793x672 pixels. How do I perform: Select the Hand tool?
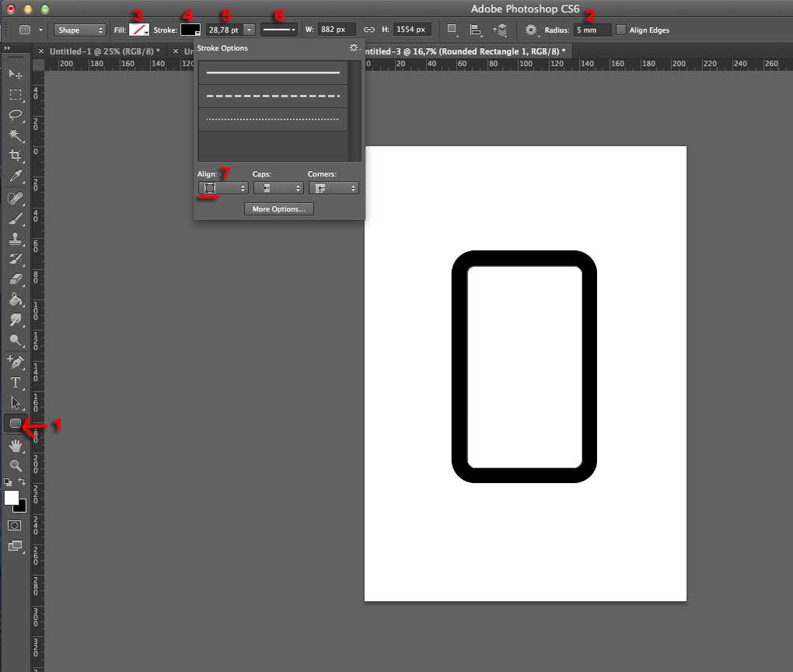click(x=16, y=446)
